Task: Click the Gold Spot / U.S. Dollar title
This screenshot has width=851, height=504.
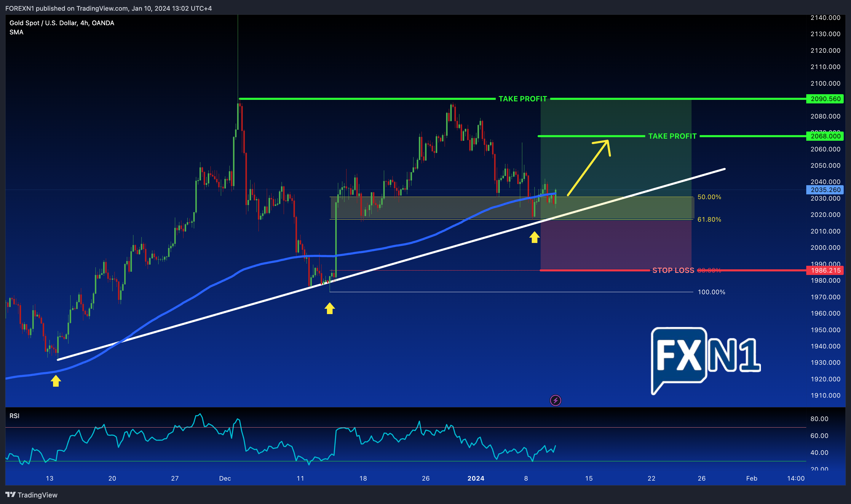Action: (61, 23)
